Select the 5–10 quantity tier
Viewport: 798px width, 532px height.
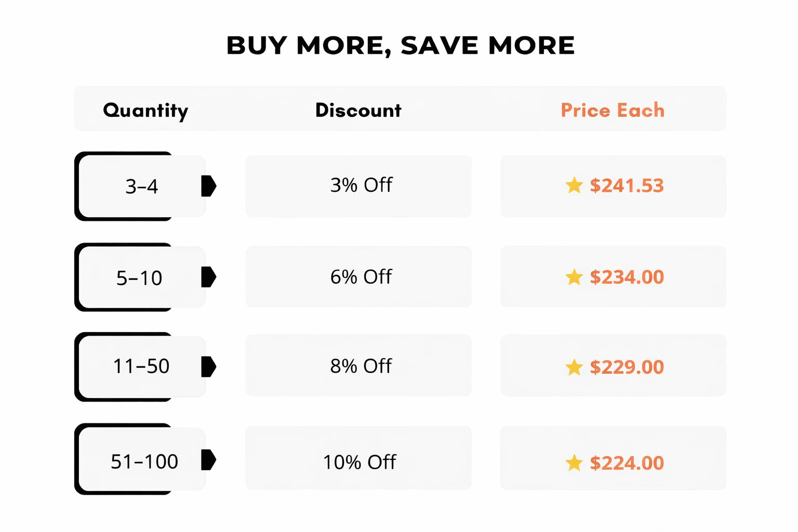point(139,278)
